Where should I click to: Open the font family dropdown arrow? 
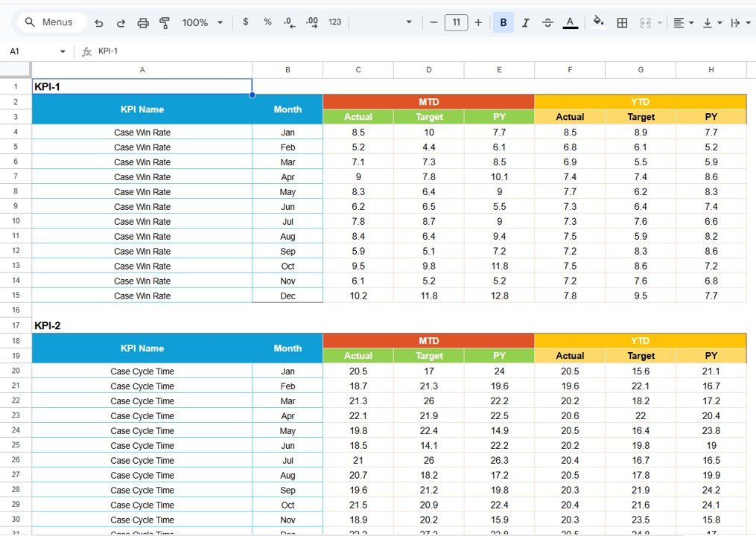[408, 22]
